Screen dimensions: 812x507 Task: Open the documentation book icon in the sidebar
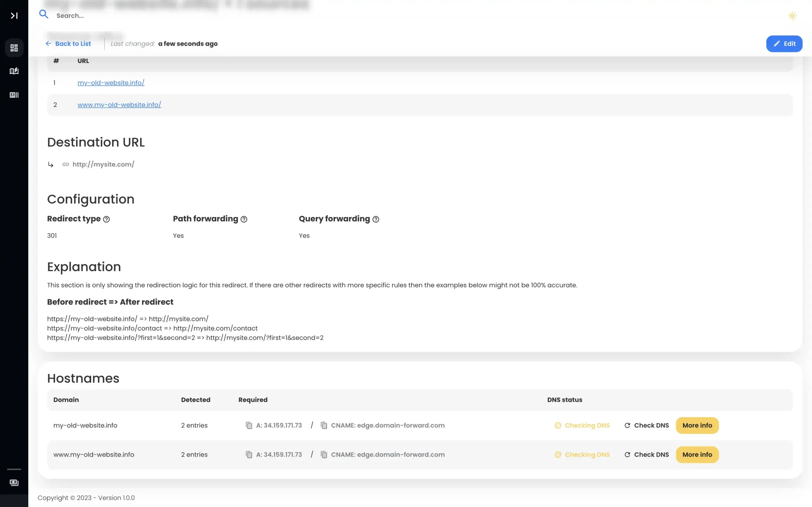pyautogui.click(x=14, y=71)
